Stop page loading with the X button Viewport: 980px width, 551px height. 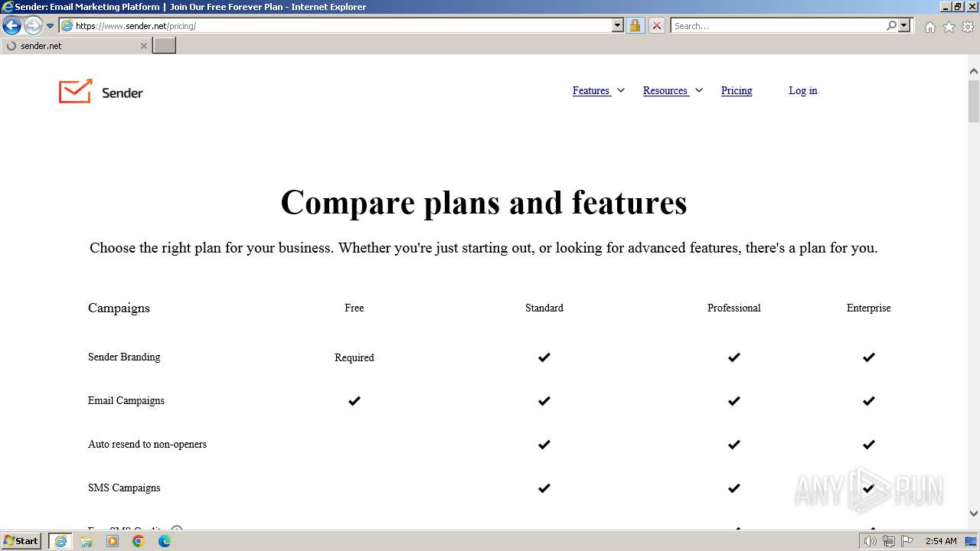coord(656,26)
